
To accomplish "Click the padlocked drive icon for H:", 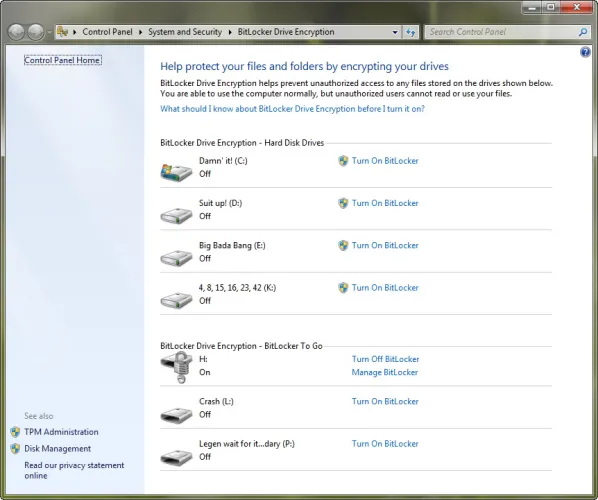I will tap(177, 367).
